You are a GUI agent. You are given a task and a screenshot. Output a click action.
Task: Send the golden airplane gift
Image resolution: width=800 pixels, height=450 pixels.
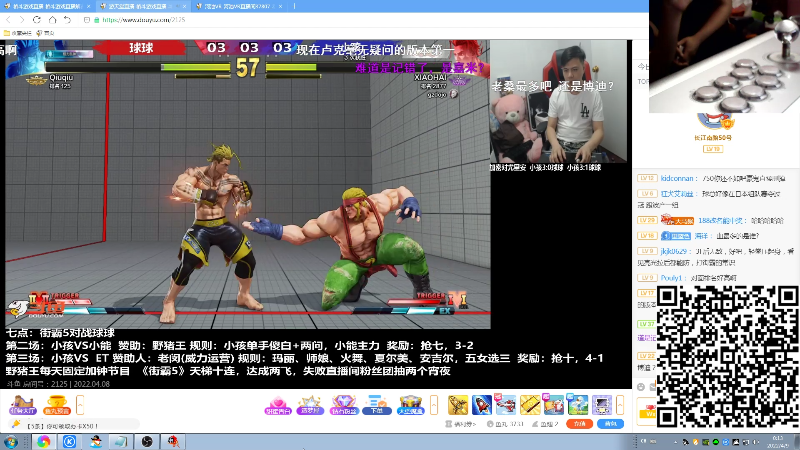[458, 405]
